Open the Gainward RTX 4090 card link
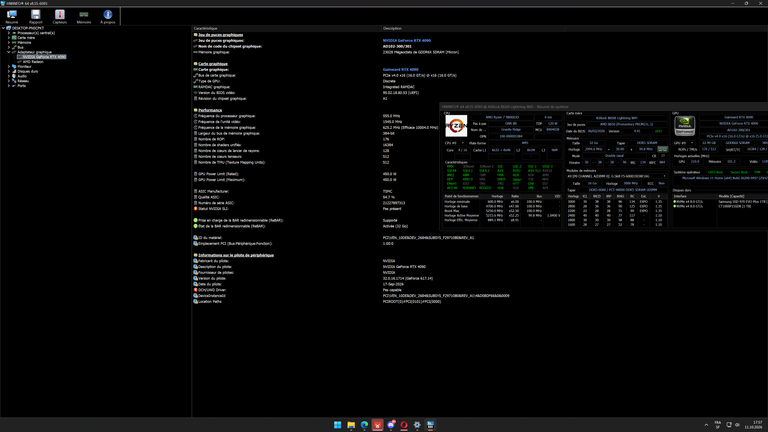The width and height of the screenshot is (768, 432). tap(400, 70)
